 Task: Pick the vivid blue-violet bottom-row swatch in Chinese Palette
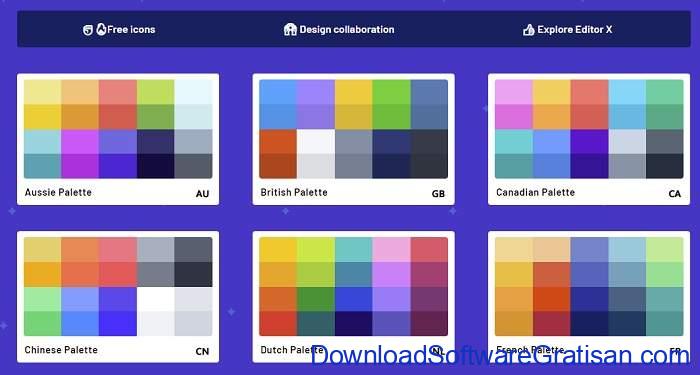pos(118,324)
